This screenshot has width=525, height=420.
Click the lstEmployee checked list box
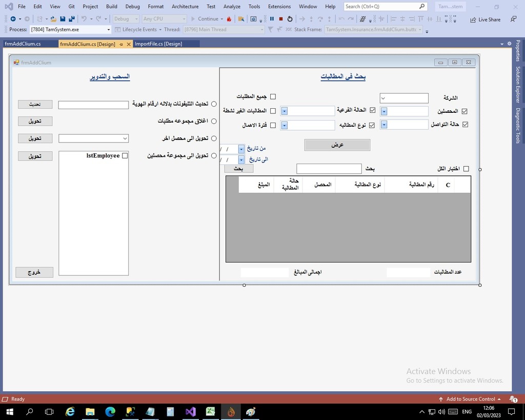pyautogui.click(x=93, y=213)
